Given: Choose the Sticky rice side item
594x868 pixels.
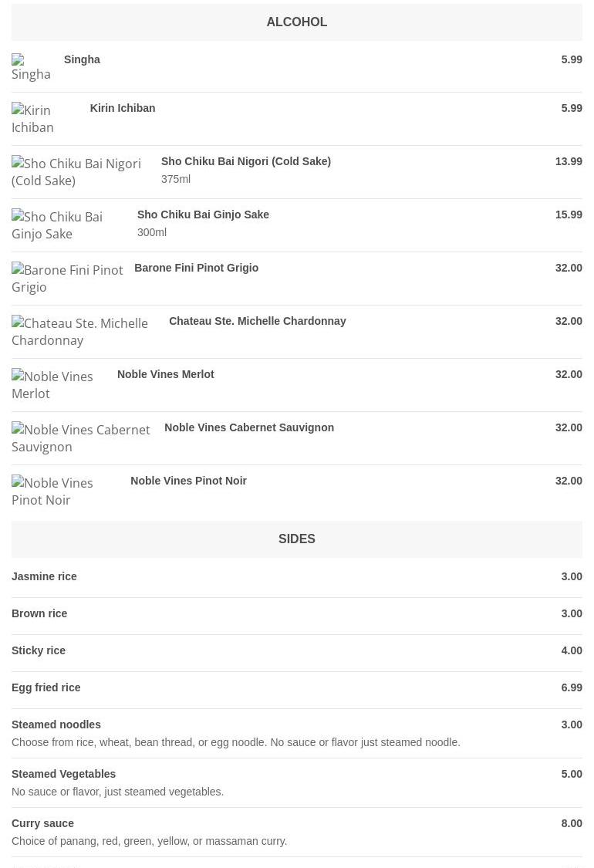Looking at the screenshot, I should (x=297, y=650).
